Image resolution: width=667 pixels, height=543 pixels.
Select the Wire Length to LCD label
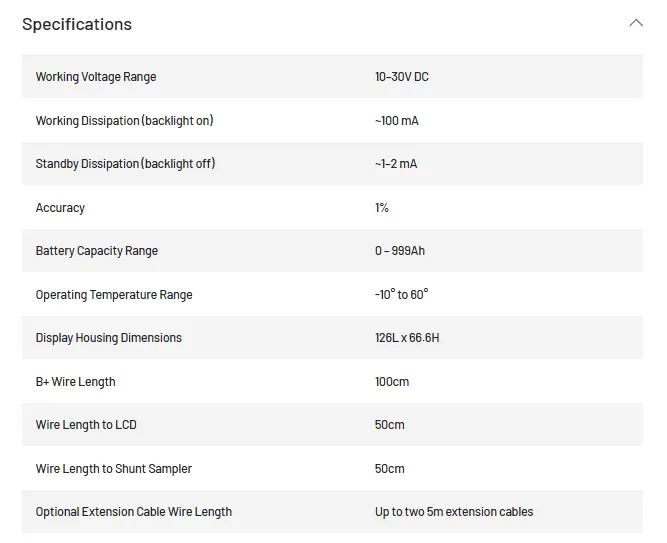86,425
